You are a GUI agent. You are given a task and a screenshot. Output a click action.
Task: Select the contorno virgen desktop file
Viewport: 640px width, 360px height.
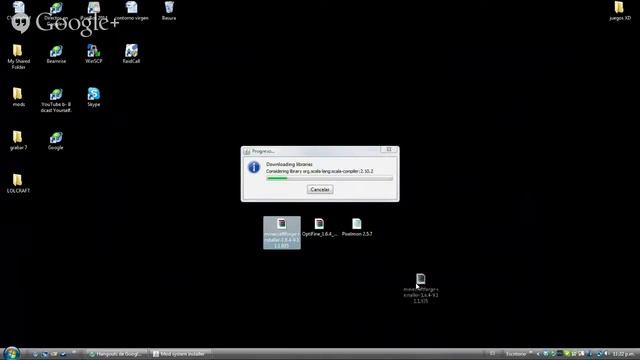[x=131, y=11]
